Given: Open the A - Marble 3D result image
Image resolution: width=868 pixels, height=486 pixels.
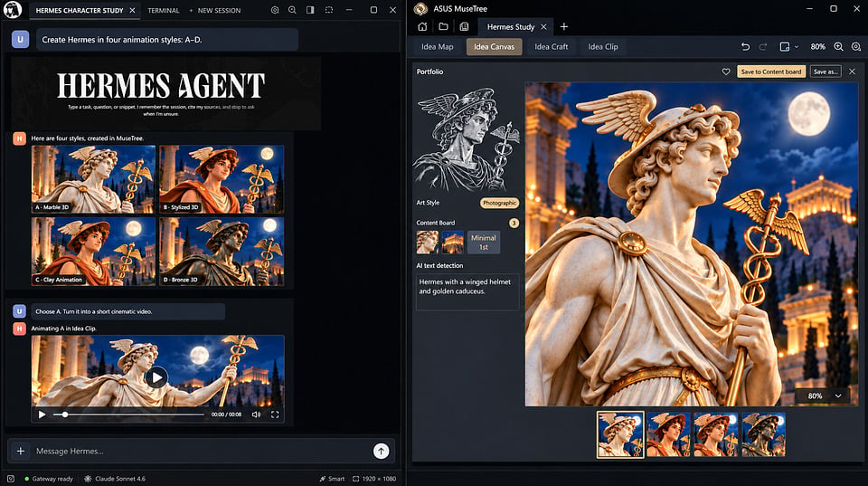Looking at the screenshot, I should tap(93, 179).
